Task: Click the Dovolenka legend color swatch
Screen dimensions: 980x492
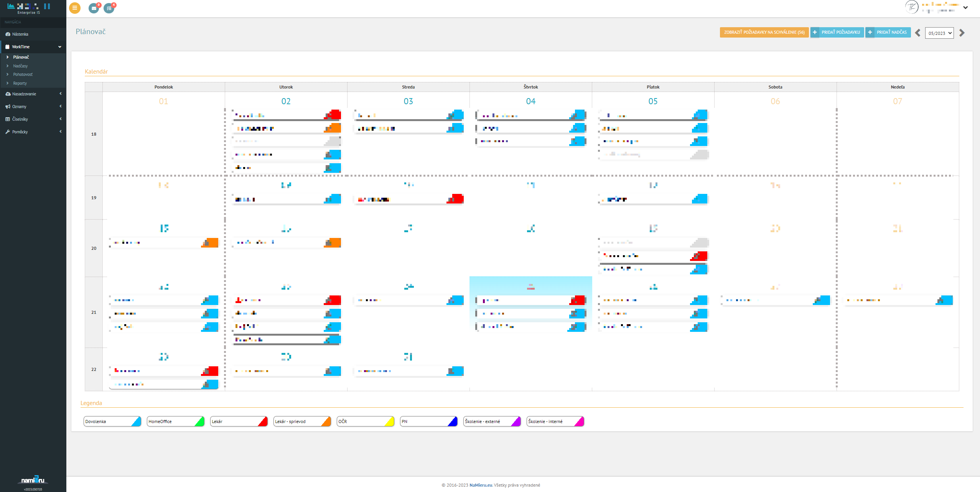Action: pyautogui.click(x=136, y=421)
